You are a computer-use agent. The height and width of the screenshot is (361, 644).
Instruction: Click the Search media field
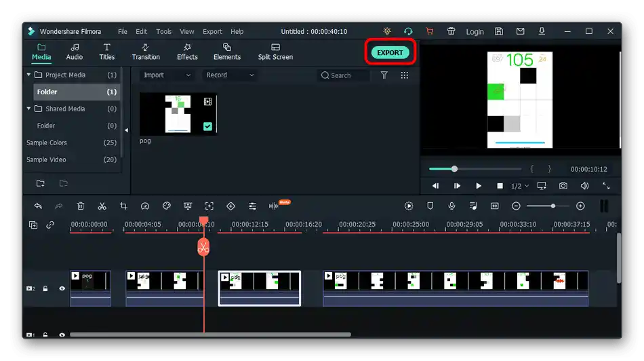pos(344,75)
